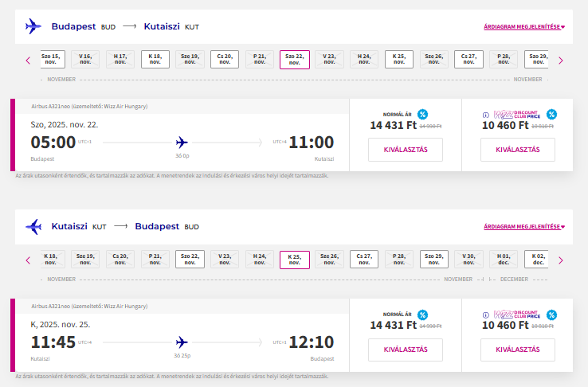Click the outbound flight airplane icon near Budapest
Screen dimensions: 588x387
point(33,26)
